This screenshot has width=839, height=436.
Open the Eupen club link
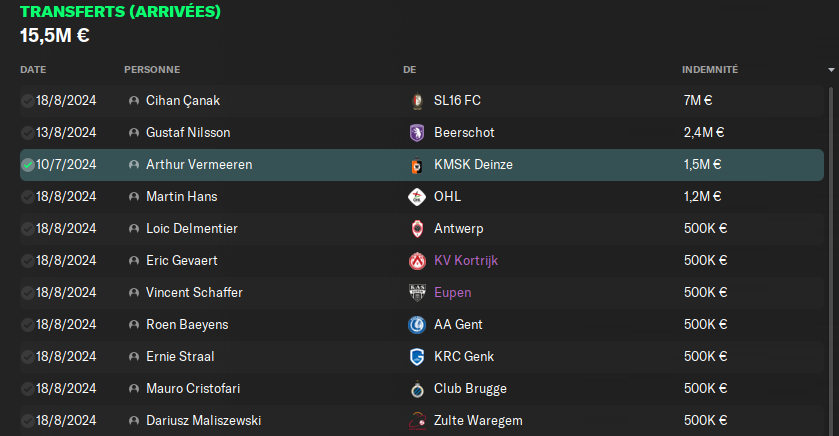pyautogui.click(x=453, y=293)
